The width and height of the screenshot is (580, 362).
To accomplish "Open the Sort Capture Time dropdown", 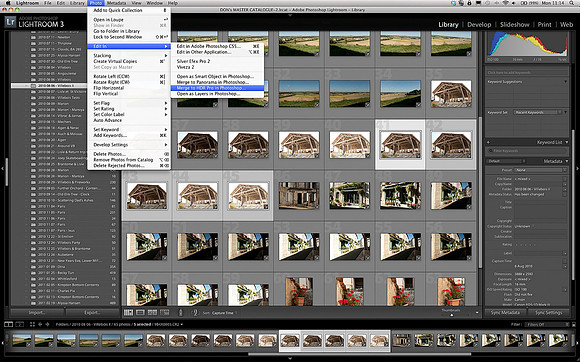I will coord(223,313).
